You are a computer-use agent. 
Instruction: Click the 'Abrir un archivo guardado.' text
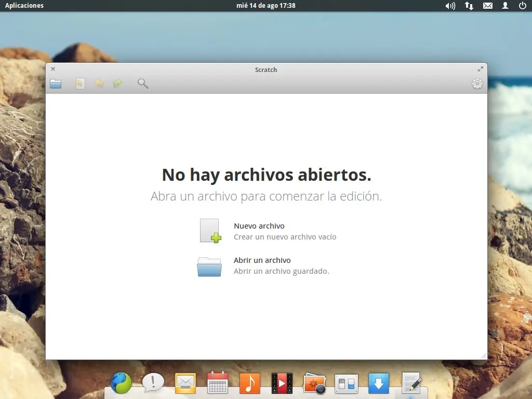[281, 271]
